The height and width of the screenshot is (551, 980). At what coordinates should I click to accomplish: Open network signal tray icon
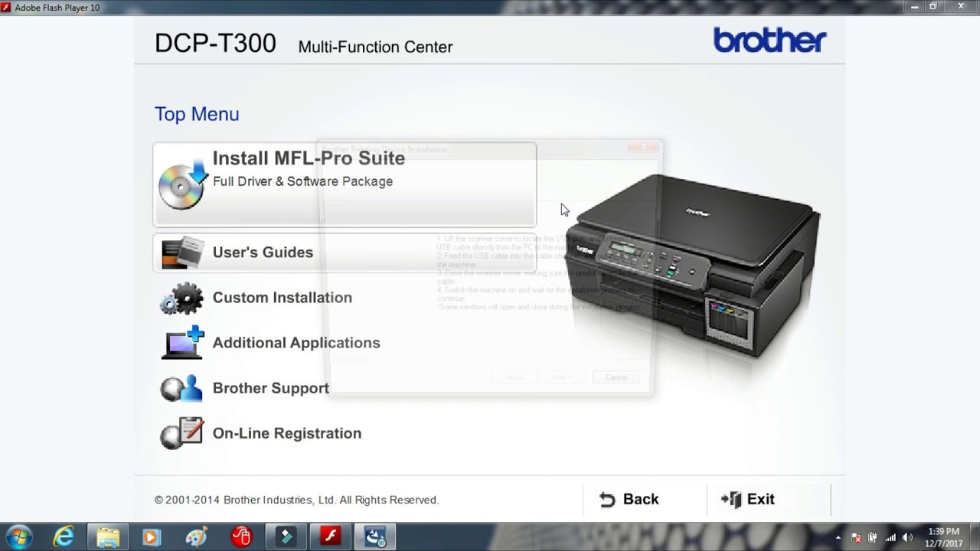coord(890,538)
